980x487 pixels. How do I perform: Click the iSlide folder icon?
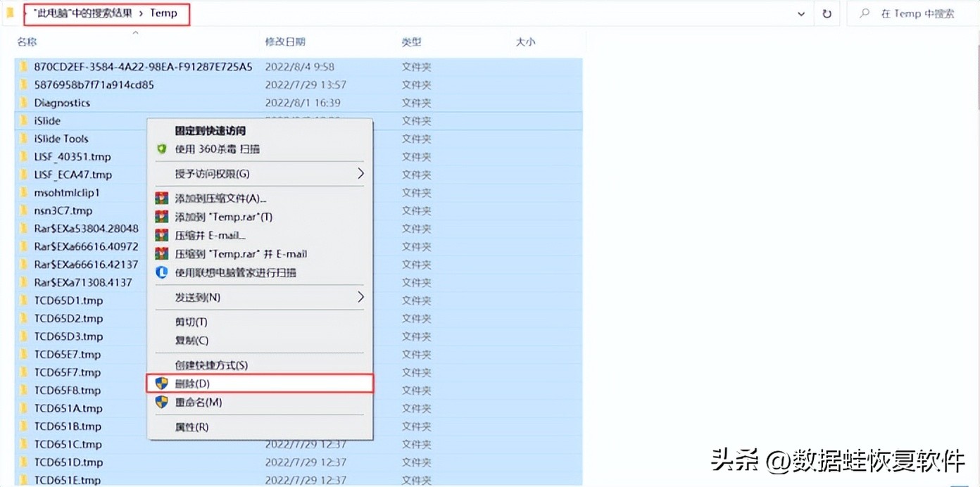(24, 120)
